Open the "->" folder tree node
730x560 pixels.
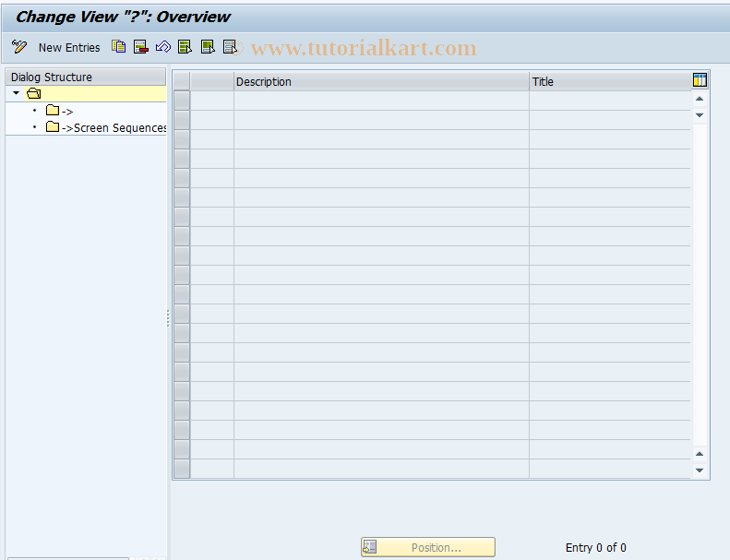60,111
